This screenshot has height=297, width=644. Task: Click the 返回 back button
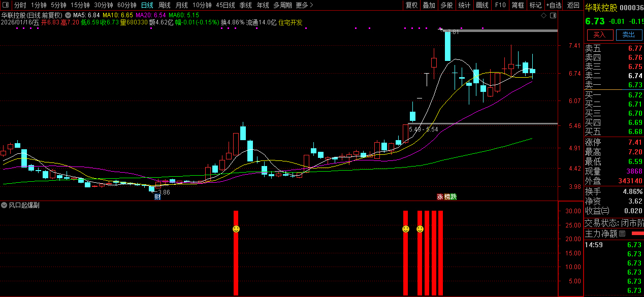click(573, 5)
